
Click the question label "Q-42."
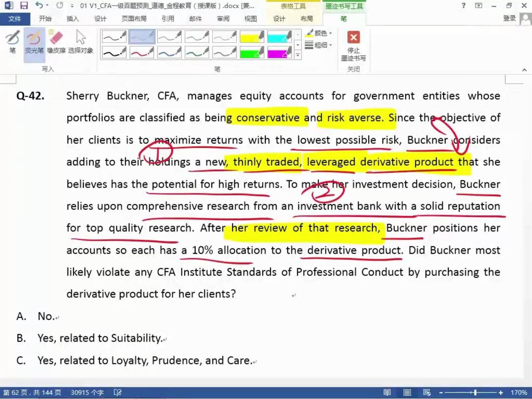tap(30, 96)
